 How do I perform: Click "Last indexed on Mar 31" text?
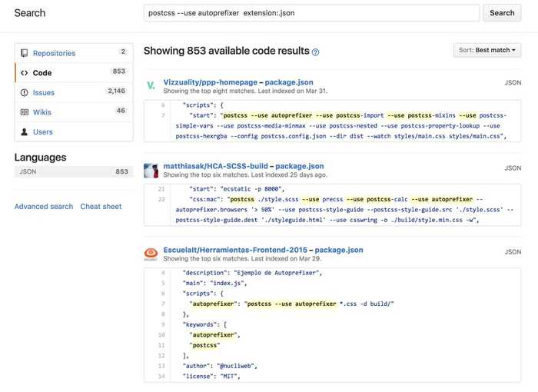(x=292, y=91)
